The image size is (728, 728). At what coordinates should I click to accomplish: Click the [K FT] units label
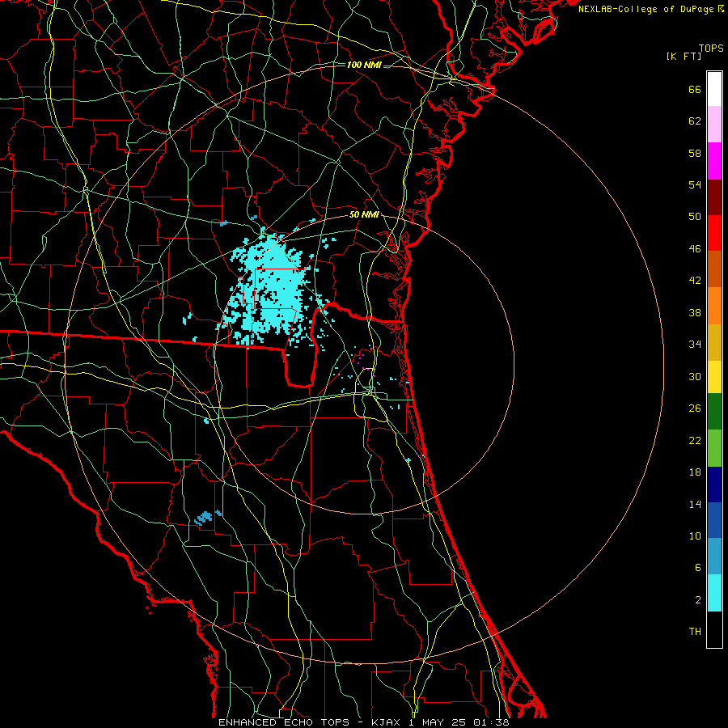tap(684, 56)
